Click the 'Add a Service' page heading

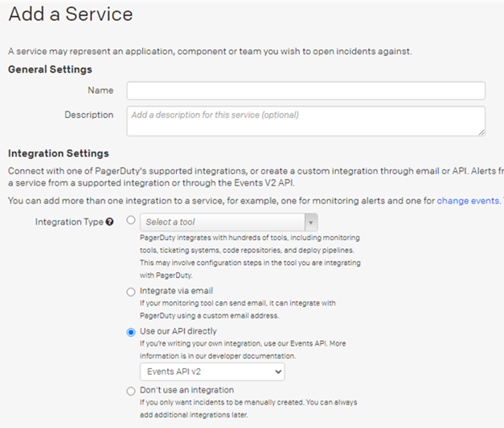(x=70, y=15)
